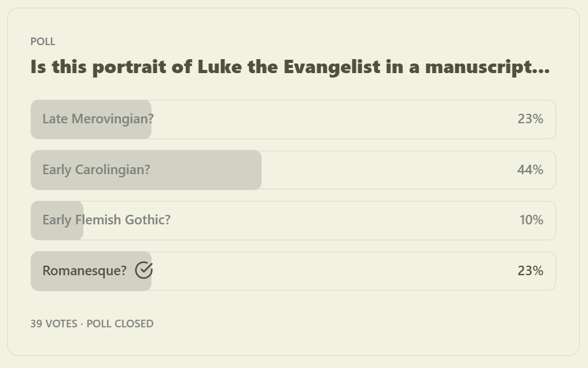Screen dimensions: 588x368
Task: Select the Romanesque answer text
Action: pos(85,271)
